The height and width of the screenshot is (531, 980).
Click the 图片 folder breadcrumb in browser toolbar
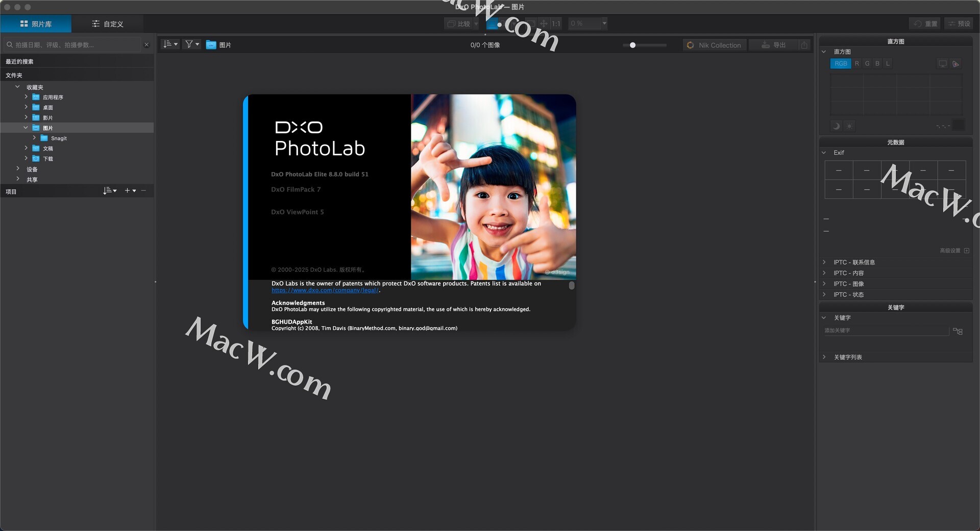pyautogui.click(x=218, y=45)
